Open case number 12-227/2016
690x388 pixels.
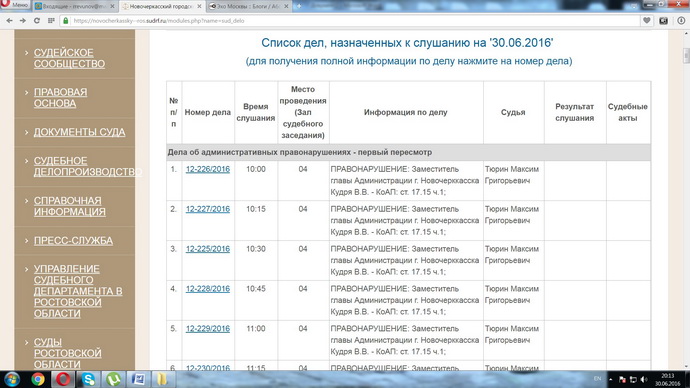[x=208, y=209]
